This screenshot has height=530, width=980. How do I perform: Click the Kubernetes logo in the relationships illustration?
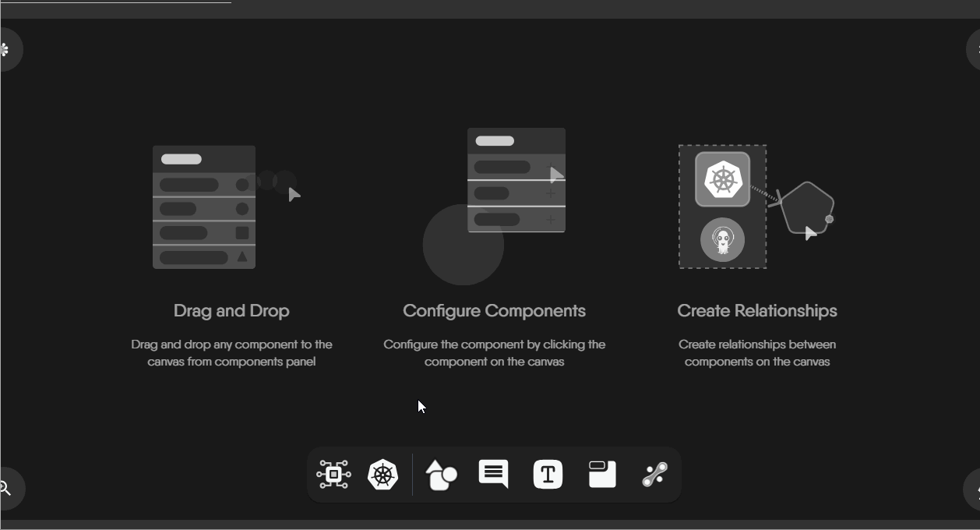[x=722, y=178]
